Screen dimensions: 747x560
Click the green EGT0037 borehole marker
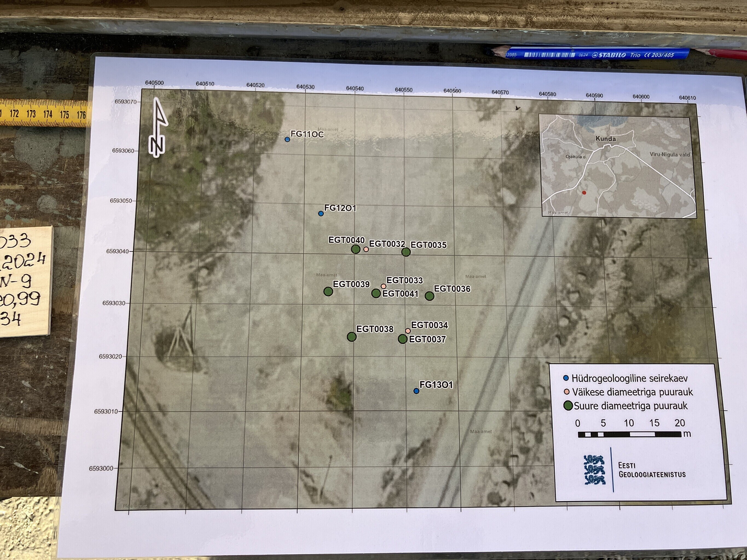click(403, 339)
